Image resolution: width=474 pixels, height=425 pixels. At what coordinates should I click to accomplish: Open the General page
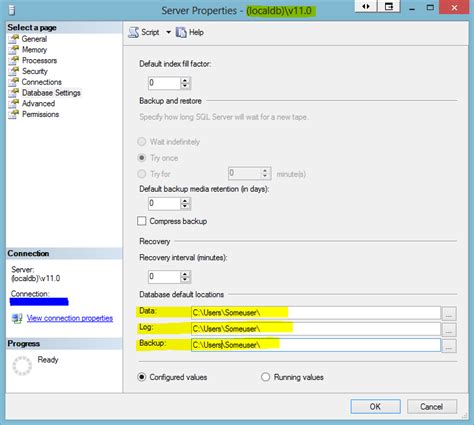[x=34, y=39]
